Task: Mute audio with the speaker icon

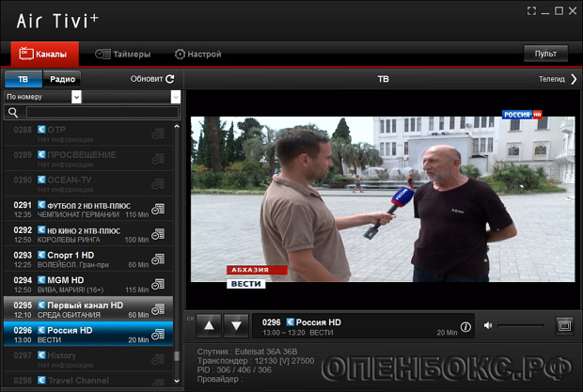Action: pos(488,326)
